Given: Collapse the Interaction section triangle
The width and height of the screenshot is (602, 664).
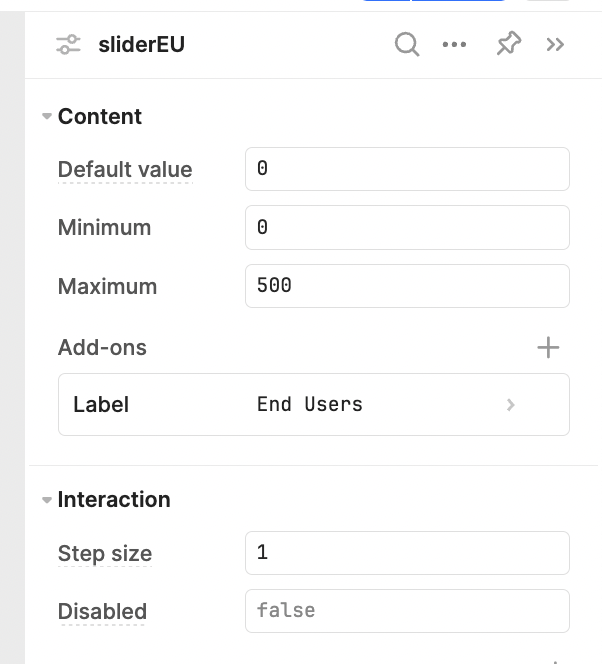Looking at the screenshot, I should [x=47, y=500].
